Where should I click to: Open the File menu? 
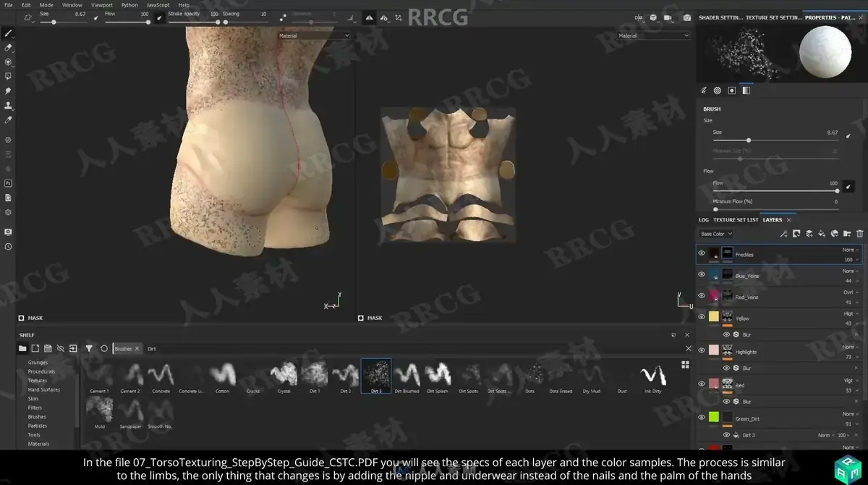9,4
